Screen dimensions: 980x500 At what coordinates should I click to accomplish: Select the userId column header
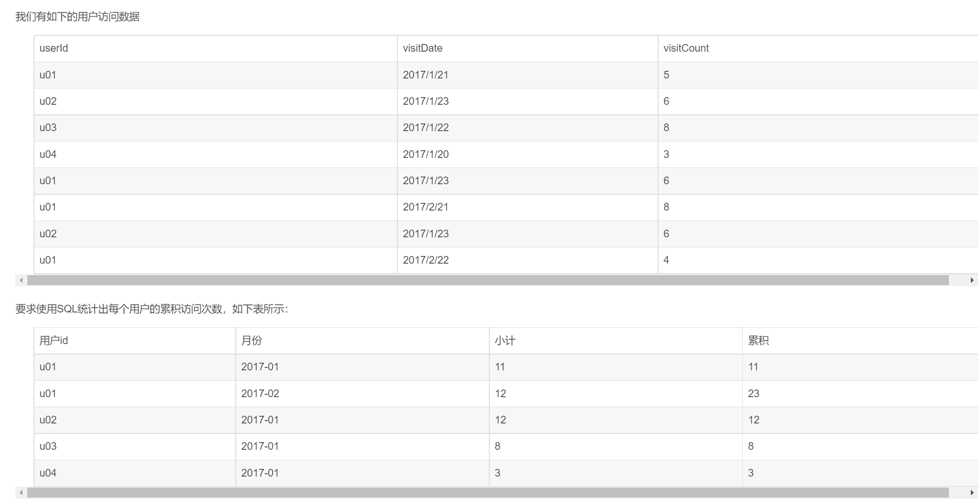tap(54, 48)
